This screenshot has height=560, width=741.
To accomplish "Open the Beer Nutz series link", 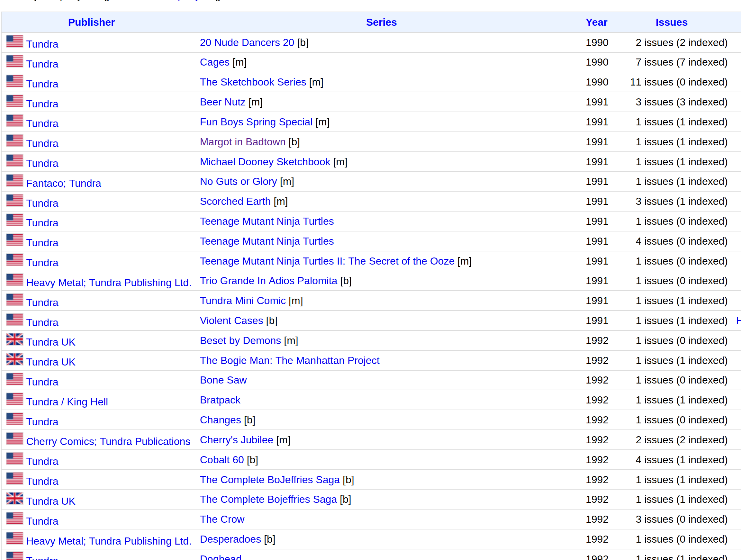I will (x=223, y=102).
